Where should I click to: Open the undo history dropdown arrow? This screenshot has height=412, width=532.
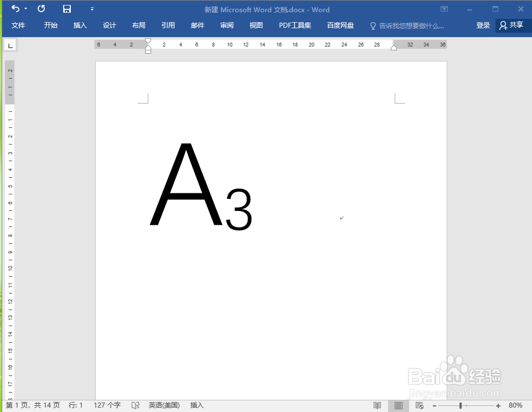(26, 9)
